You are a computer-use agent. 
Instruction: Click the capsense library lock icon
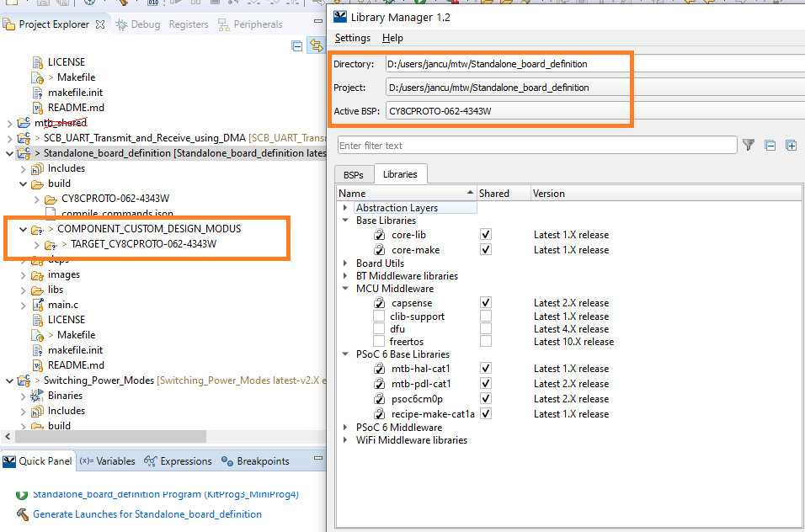click(x=380, y=303)
